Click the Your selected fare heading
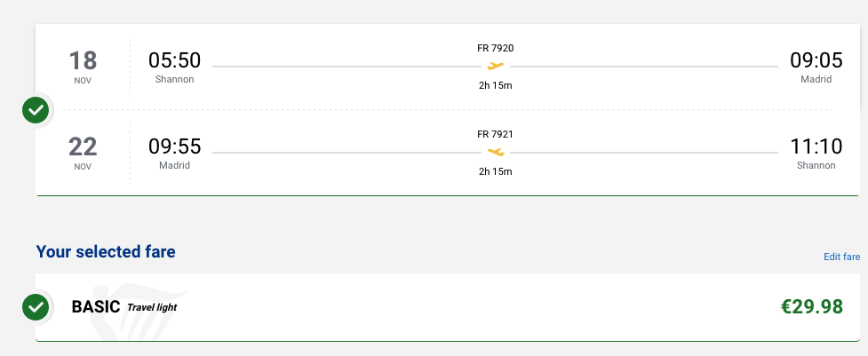Image resolution: width=868 pixels, height=356 pixels. click(x=106, y=252)
